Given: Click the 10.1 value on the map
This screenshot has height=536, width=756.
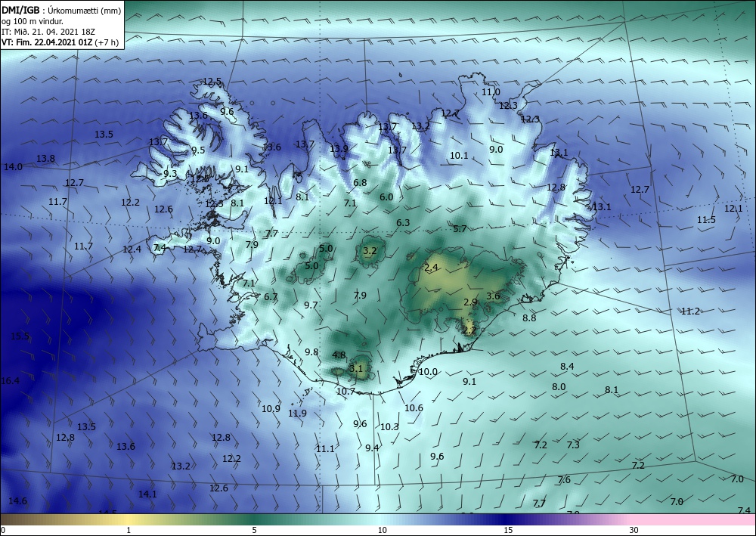Looking at the screenshot, I should pyautogui.click(x=459, y=155).
